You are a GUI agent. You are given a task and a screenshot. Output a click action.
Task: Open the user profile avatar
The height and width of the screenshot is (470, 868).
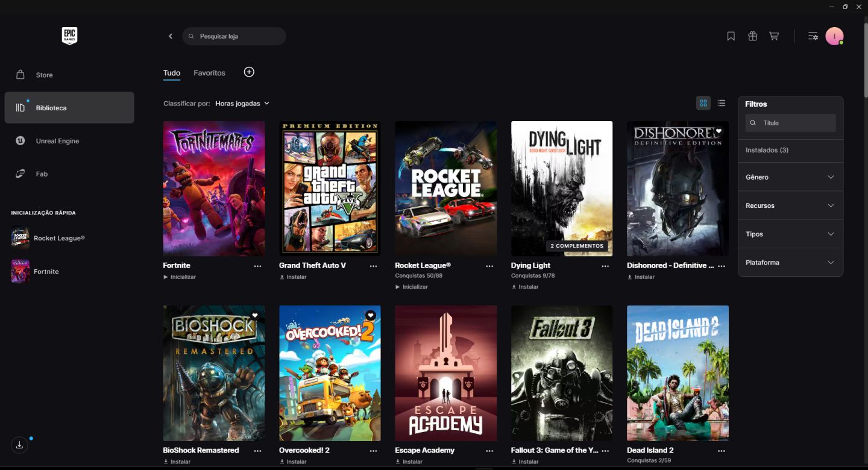pos(834,36)
